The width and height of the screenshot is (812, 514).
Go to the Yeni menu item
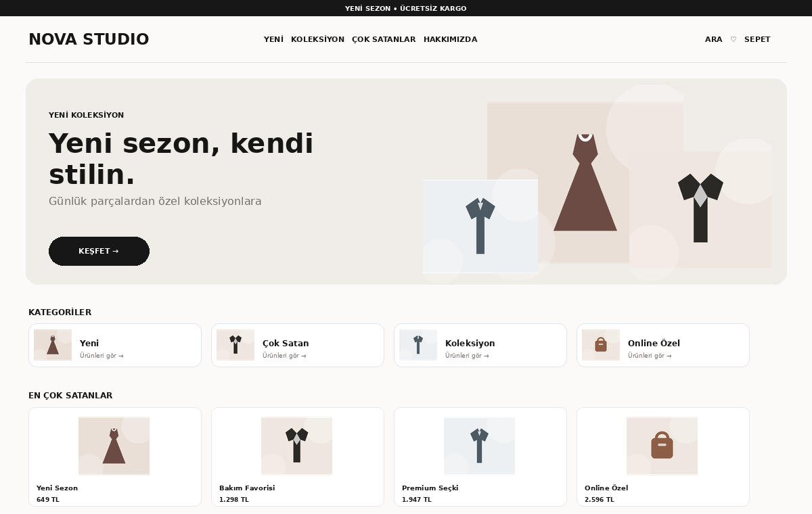273,39
